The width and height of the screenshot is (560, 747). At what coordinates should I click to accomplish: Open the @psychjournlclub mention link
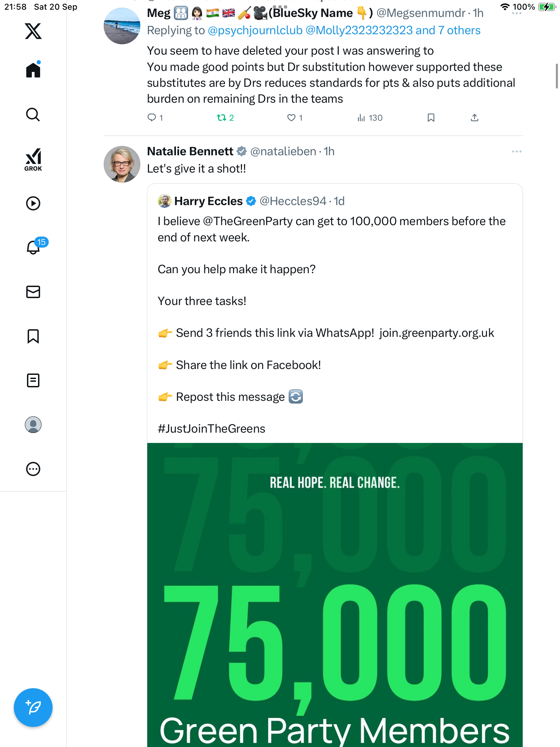coord(255,30)
